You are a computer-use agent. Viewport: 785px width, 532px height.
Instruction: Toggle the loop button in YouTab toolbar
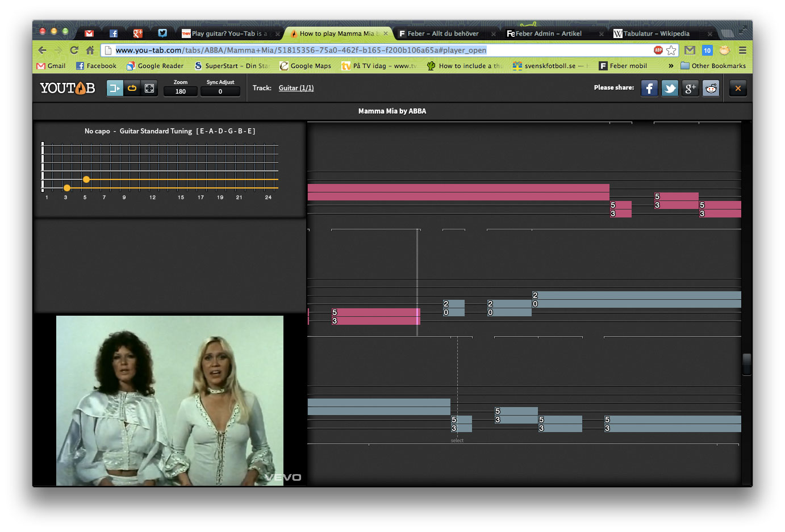pos(132,88)
